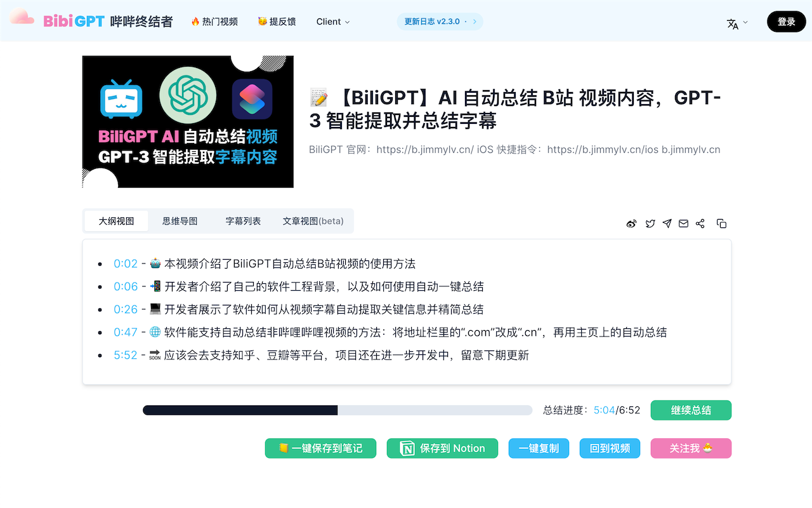Share the summary by email
812x508 pixels.
683,224
